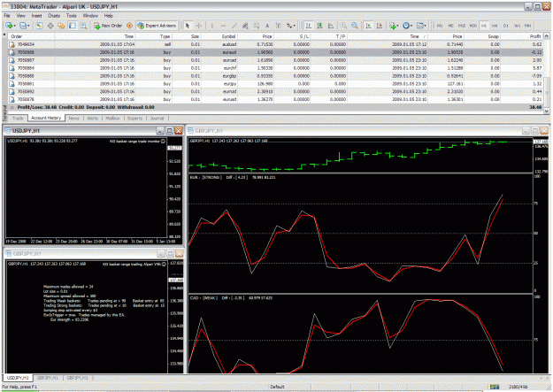Viewport: 553px width, 392px height.
Task: Open the New Order dialog
Action: 108,26
